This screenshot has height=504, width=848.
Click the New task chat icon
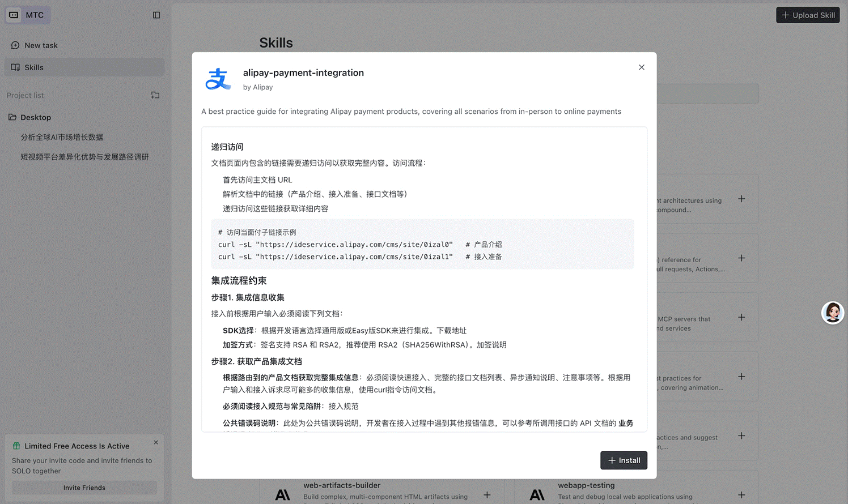click(x=15, y=45)
